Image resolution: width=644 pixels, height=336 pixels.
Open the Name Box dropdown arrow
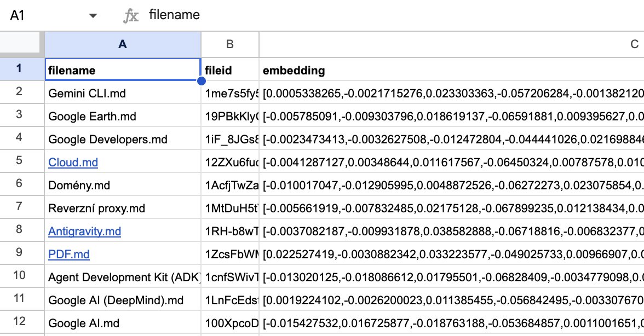93,15
